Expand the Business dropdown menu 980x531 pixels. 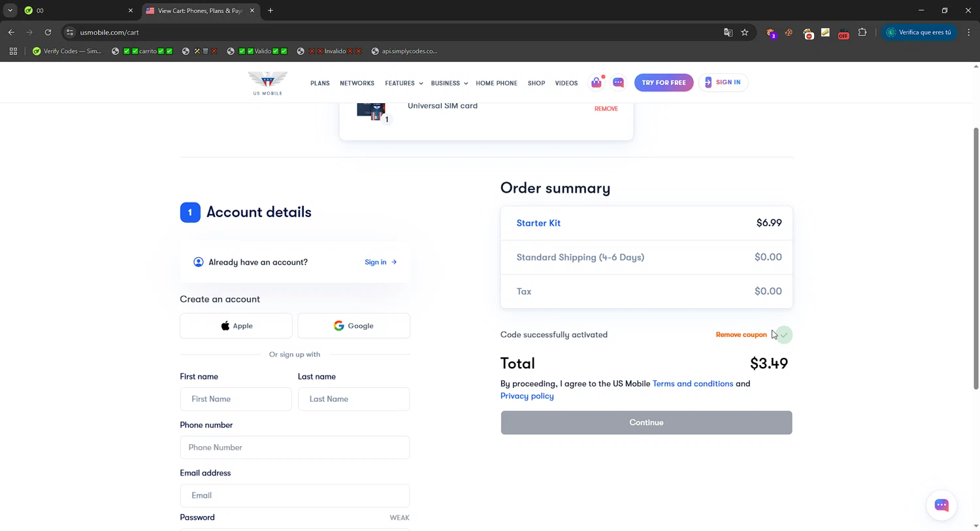tap(449, 84)
